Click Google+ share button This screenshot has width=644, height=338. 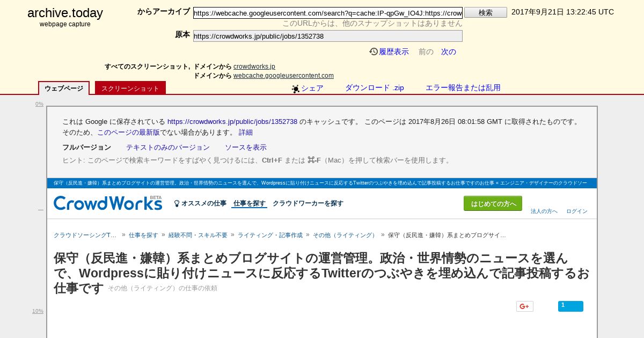[525, 306]
